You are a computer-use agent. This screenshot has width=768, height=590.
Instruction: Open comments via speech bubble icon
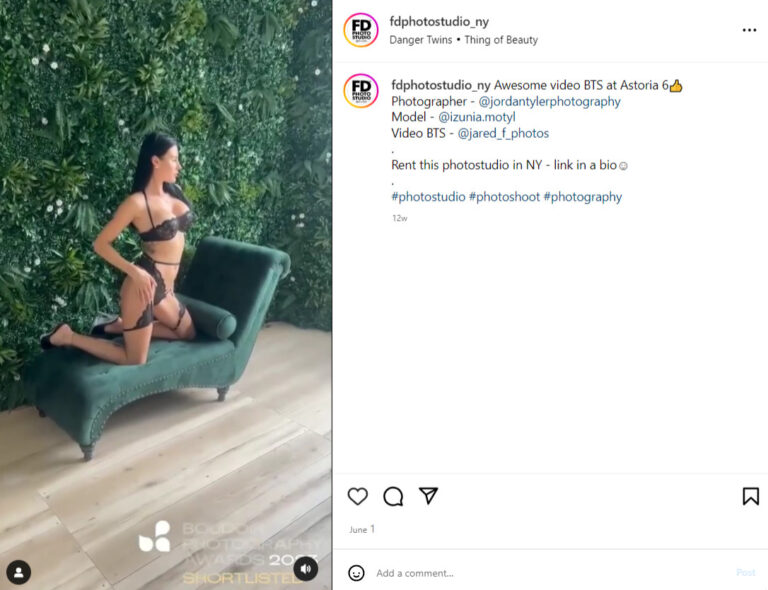[393, 496]
